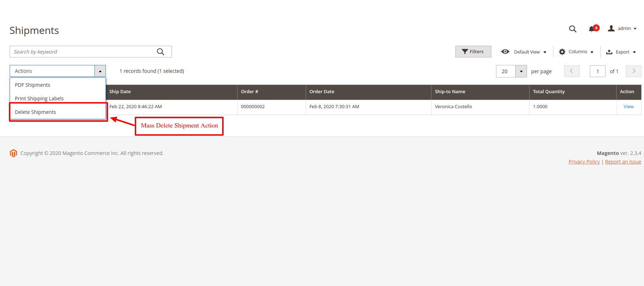Screen dimensions: 644x286
Task: Click the eye icon beside Default View
Action: [505, 52]
